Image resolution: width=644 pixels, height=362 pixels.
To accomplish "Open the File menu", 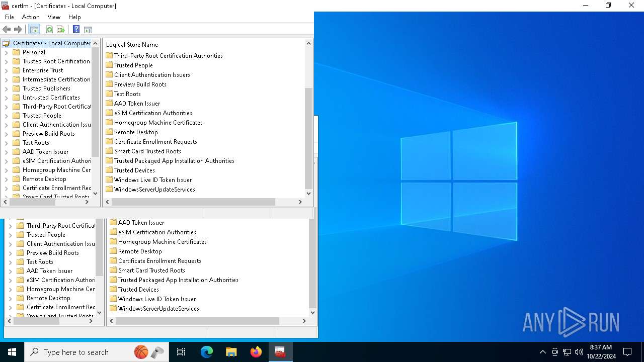I will (x=10, y=17).
